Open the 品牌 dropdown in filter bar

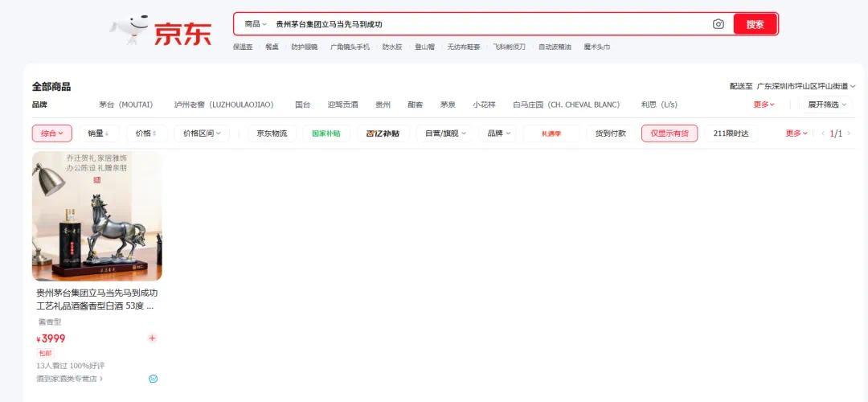tap(498, 133)
